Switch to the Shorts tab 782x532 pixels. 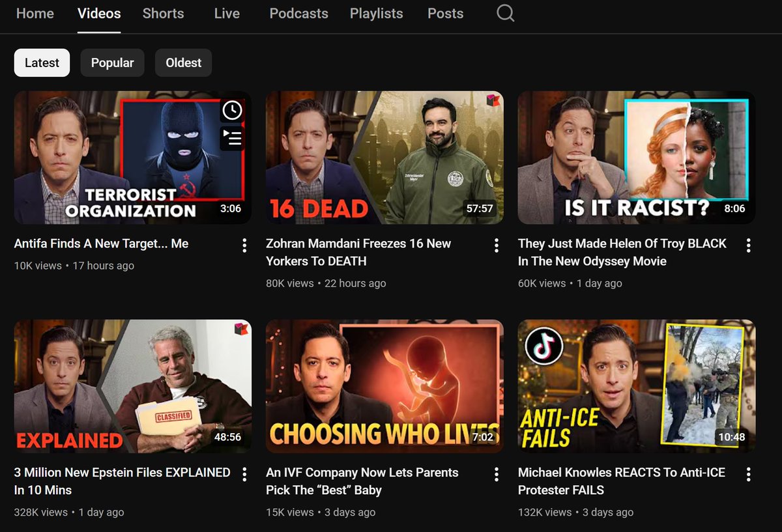tap(163, 13)
